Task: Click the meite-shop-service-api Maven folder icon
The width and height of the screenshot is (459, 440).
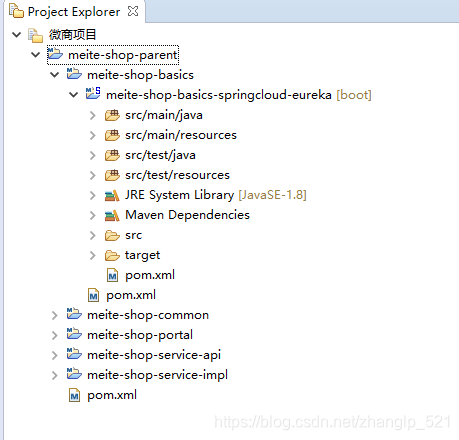Action: point(74,354)
